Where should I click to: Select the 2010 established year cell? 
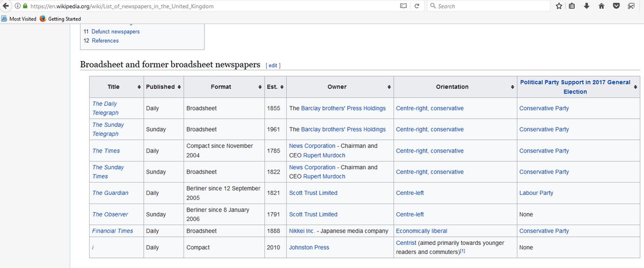pyautogui.click(x=275, y=248)
